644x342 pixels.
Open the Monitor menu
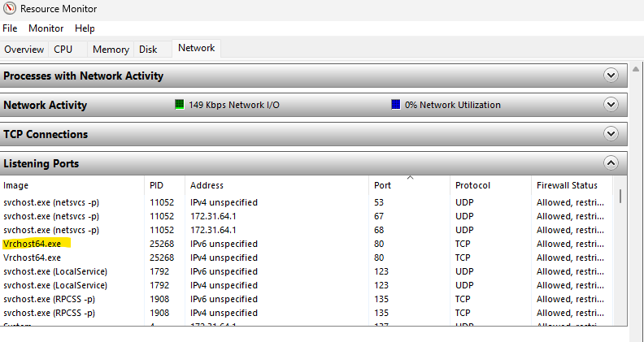click(x=46, y=28)
